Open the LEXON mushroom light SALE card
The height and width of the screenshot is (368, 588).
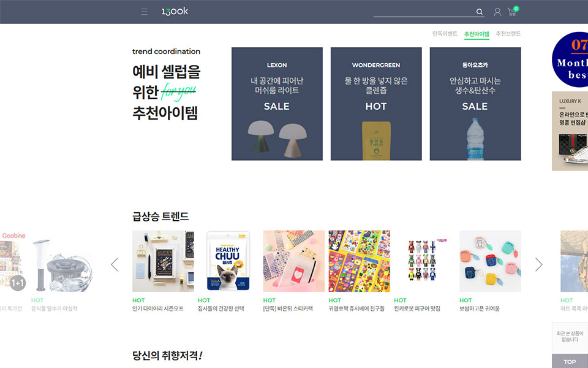[x=277, y=104]
